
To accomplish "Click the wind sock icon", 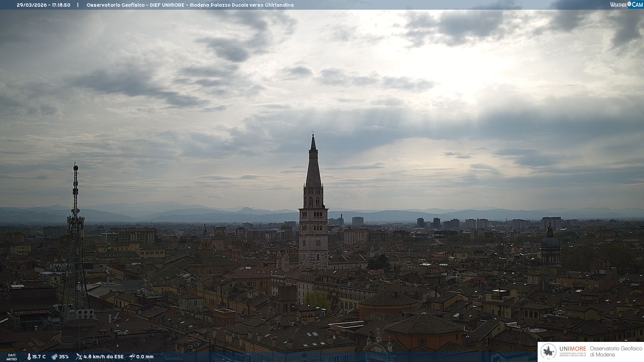I will coord(79,357).
